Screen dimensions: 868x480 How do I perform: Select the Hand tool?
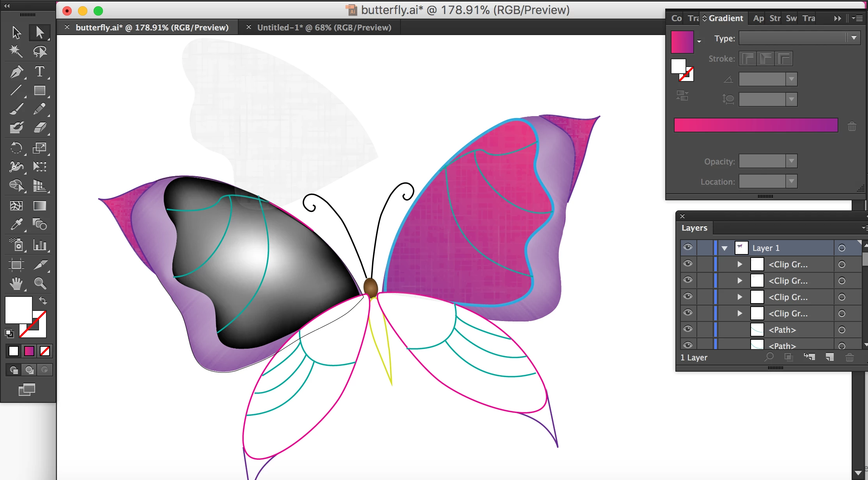(x=16, y=283)
